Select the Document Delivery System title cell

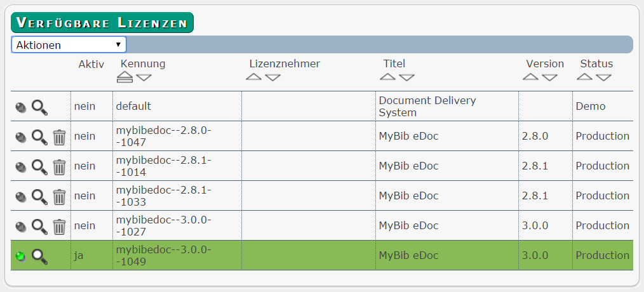[x=447, y=107]
